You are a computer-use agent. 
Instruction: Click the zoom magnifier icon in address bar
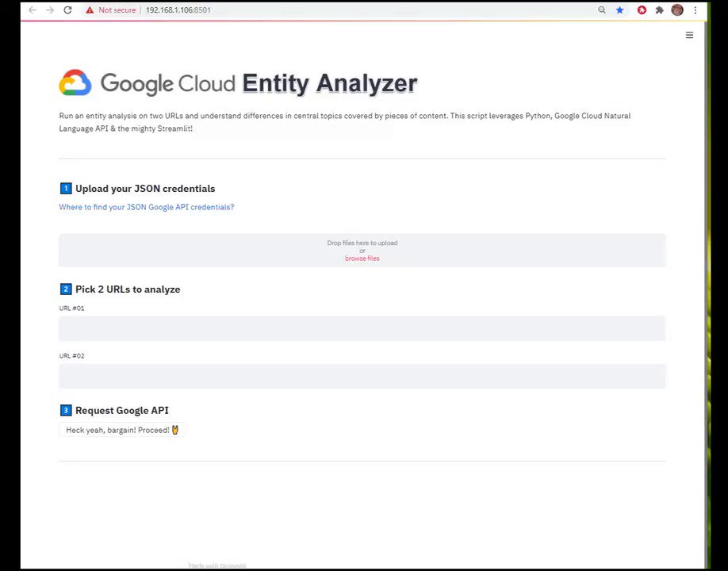[602, 10]
